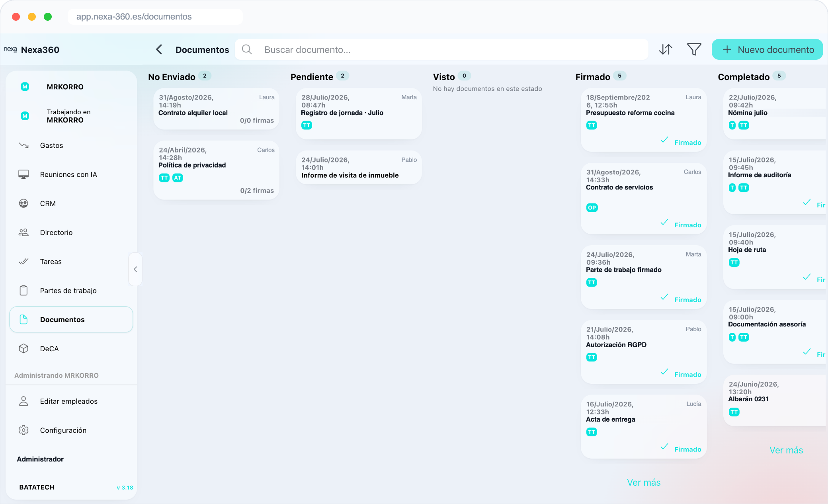Click the AT badge on Política de privacidad
This screenshot has height=504, width=828.
coord(178,178)
